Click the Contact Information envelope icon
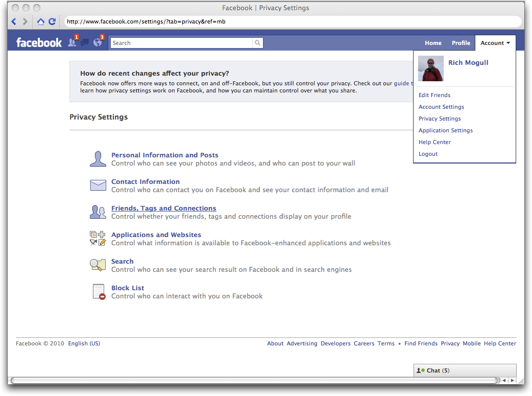This screenshot has width=532, height=396. [98, 185]
